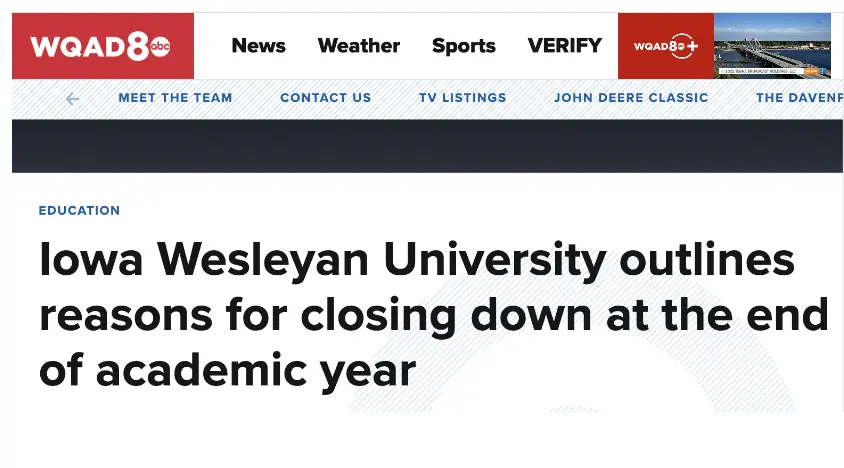
Task: Open the WQAD8+ streaming logo button
Action: [665, 46]
